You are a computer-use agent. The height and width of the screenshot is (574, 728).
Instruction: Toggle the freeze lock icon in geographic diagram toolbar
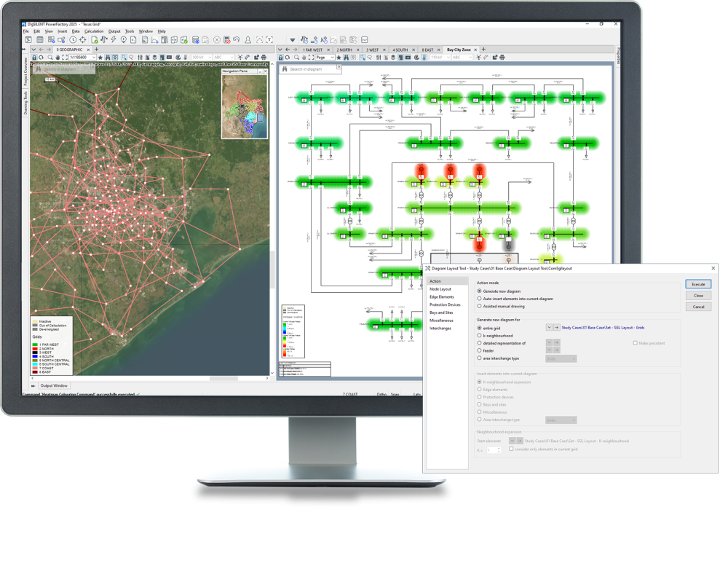[x=34, y=58]
